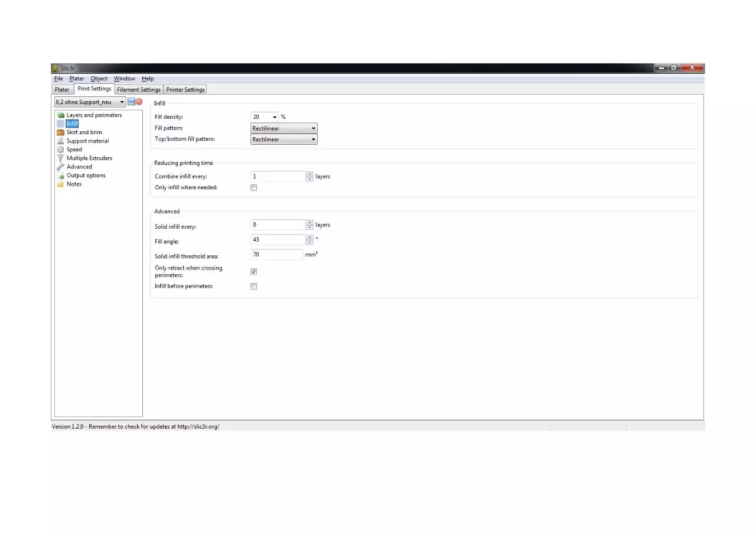
Task: Switch to the Plater tab
Action: tap(62, 90)
